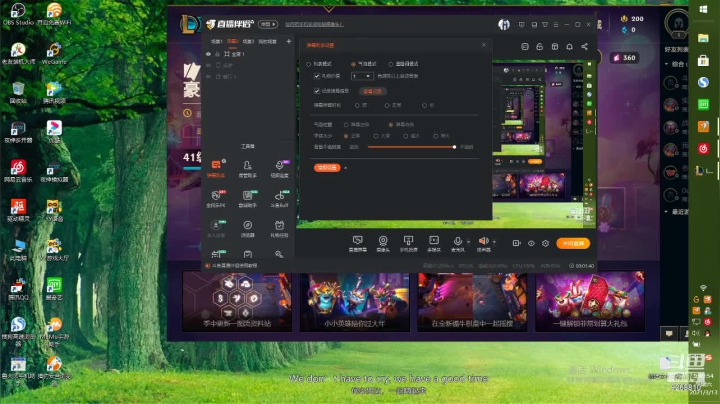The height and width of the screenshot is (404, 720).
Task: Open the block settings button
Action: (x=372, y=91)
